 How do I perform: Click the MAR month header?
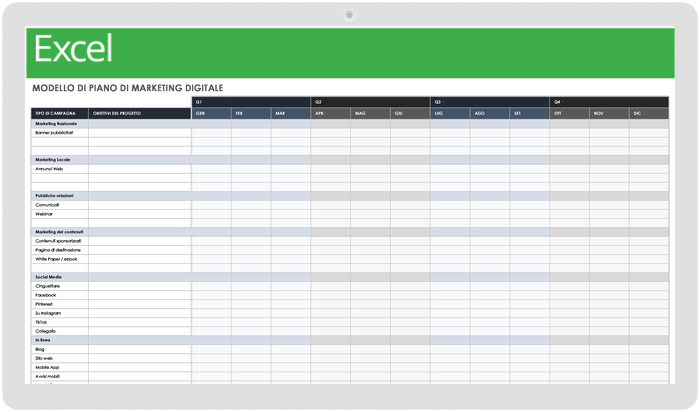291,113
